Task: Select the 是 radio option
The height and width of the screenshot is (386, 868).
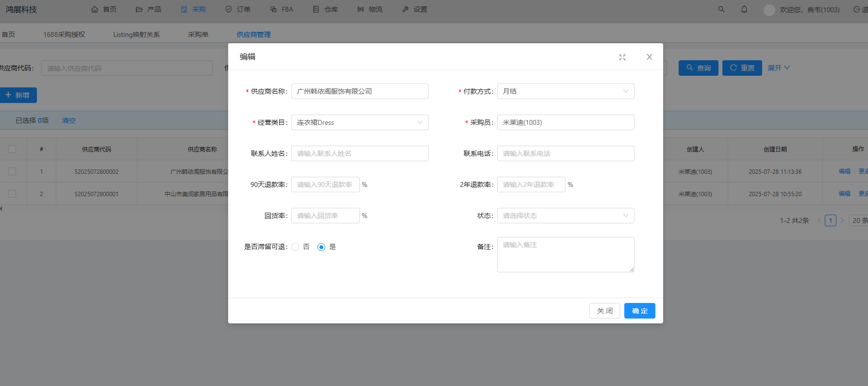Action: coord(321,247)
